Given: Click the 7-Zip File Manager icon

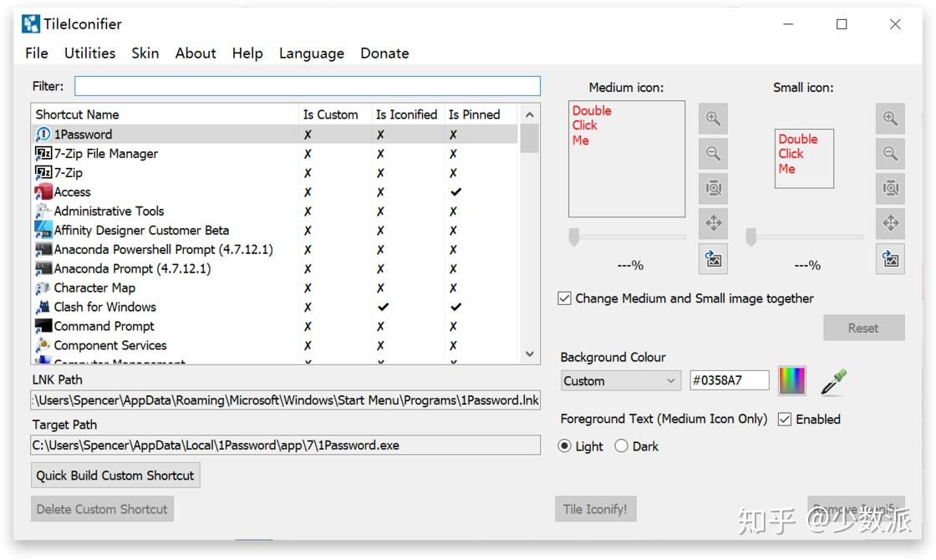Looking at the screenshot, I should point(43,154).
